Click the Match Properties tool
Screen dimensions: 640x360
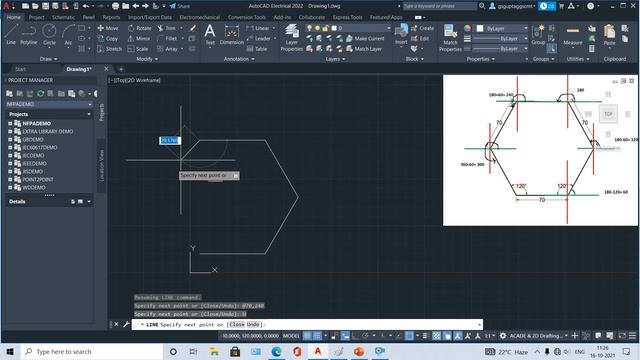click(x=450, y=38)
